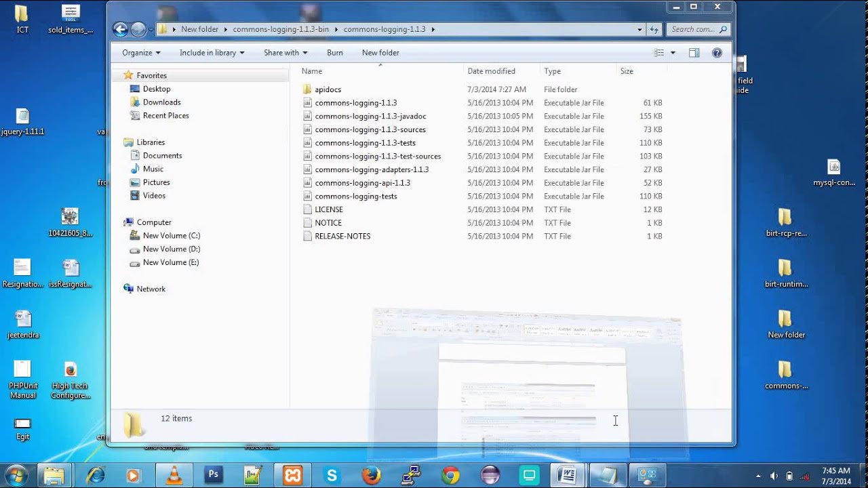
Task: Open Internet Explorer from taskbar
Action: 95,476
